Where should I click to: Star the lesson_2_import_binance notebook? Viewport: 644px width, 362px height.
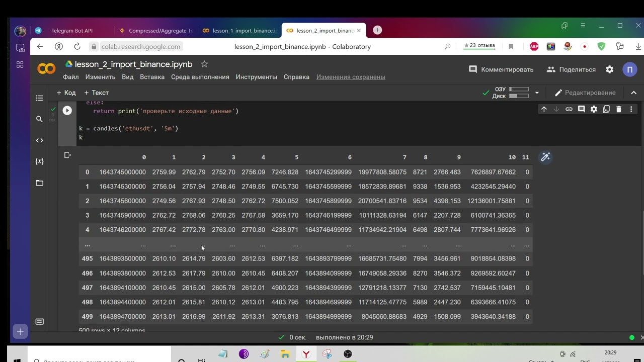click(204, 64)
